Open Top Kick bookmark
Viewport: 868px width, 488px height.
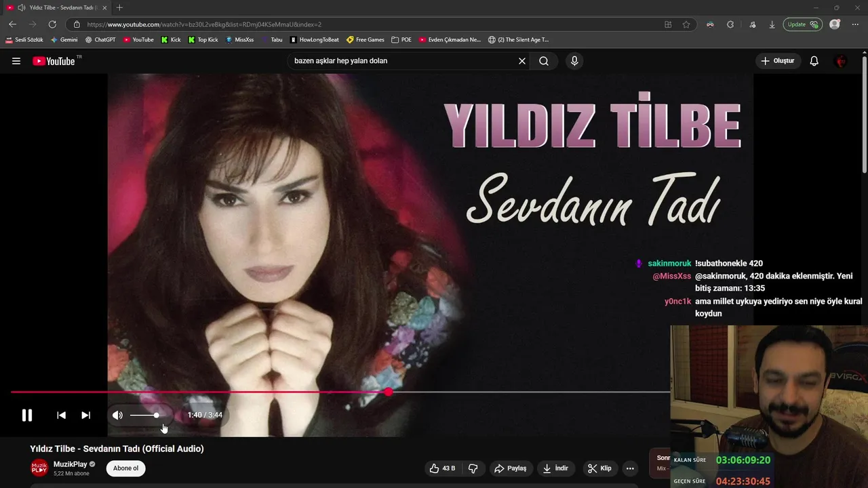(x=203, y=40)
